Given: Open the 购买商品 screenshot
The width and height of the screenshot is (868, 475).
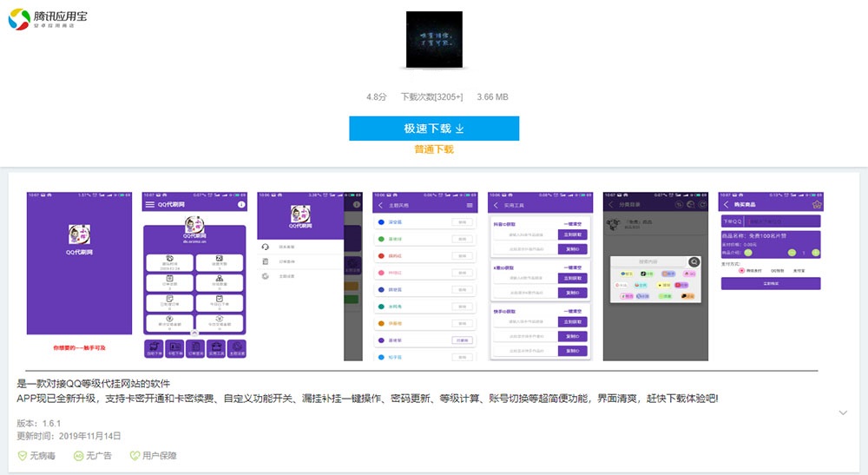Looking at the screenshot, I should [771, 275].
